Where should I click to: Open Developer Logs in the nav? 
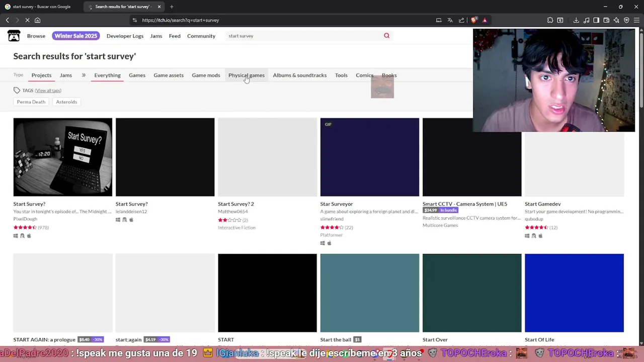click(x=125, y=36)
